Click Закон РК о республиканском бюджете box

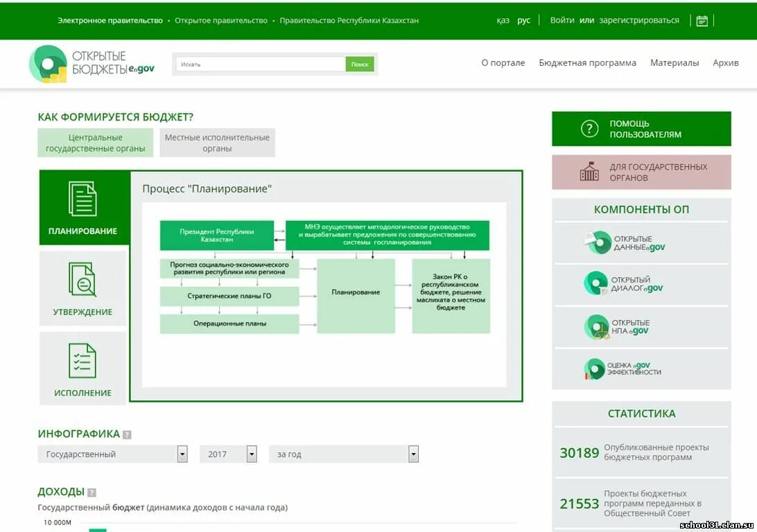[451, 296]
